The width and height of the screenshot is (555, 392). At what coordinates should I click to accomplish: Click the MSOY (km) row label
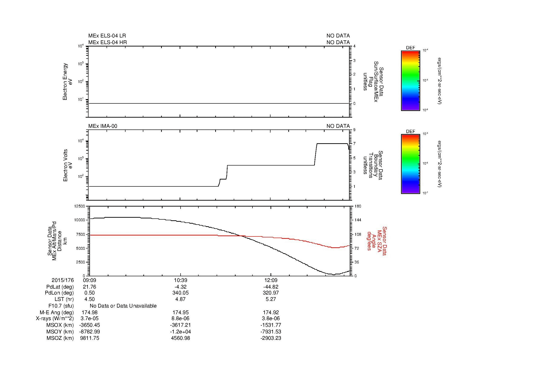tap(60, 332)
